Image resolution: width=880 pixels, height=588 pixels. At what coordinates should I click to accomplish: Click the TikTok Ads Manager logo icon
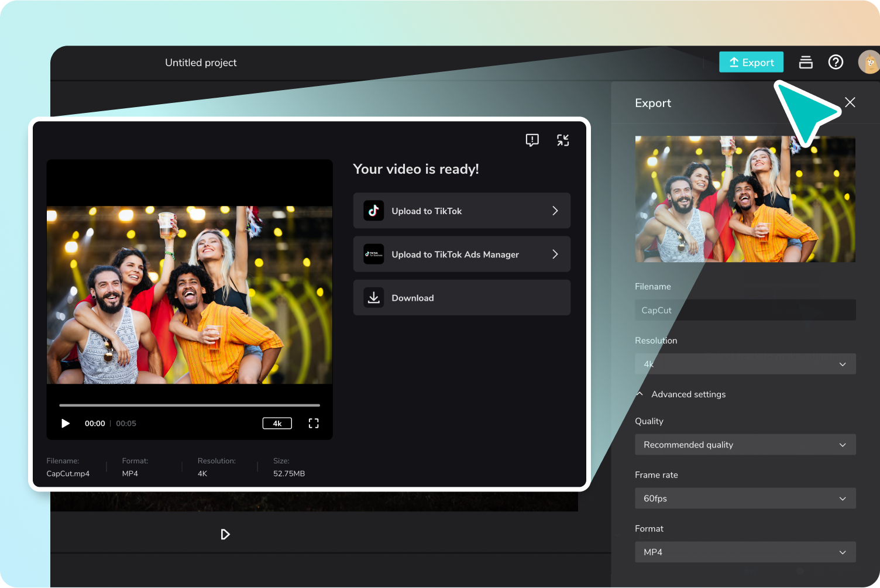pos(373,254)
